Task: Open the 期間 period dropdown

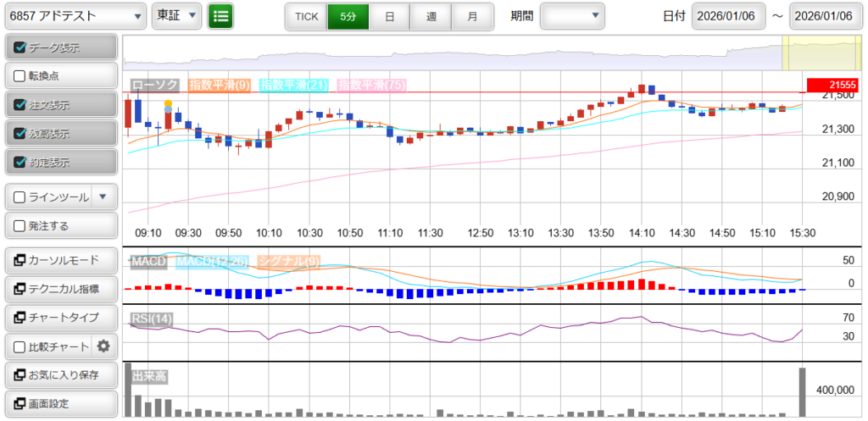Action: [x=572, y=16]
